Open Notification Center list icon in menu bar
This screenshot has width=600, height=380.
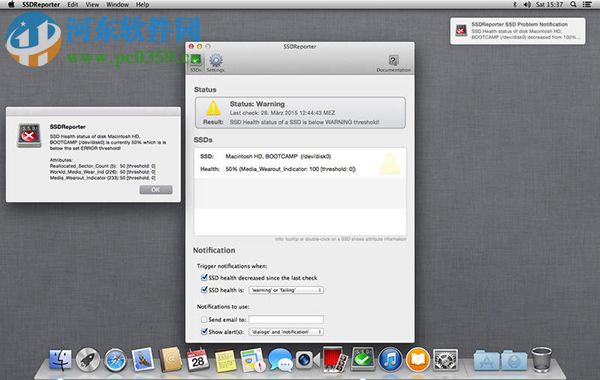click(x=587, y=5)
